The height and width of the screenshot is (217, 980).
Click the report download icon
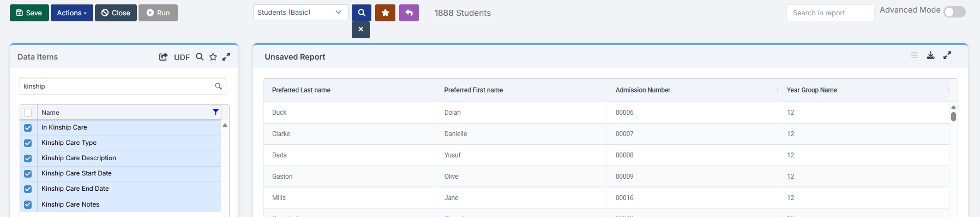(x=931, y=55)
